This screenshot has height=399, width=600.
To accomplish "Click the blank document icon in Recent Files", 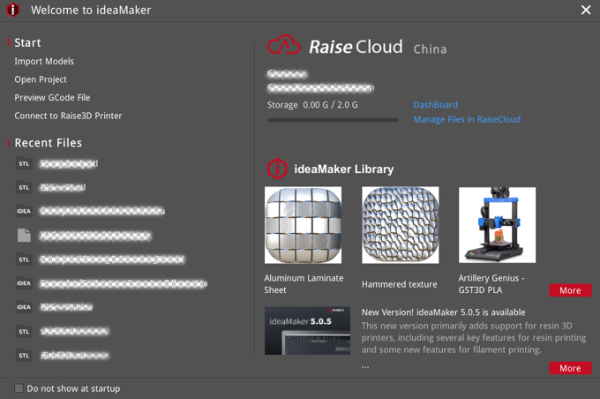I will pos(24,235).
